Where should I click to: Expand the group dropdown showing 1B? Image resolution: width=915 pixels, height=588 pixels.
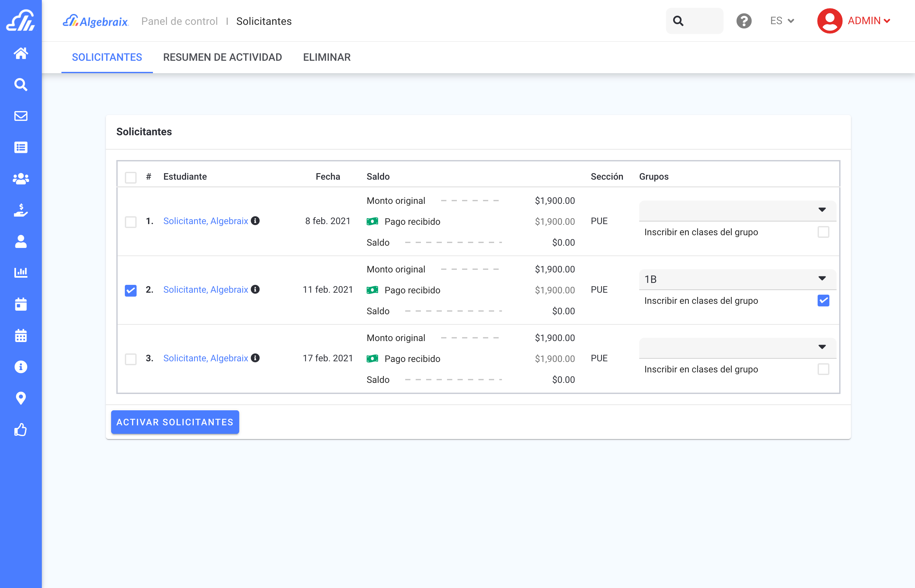(x=737, y=280)
